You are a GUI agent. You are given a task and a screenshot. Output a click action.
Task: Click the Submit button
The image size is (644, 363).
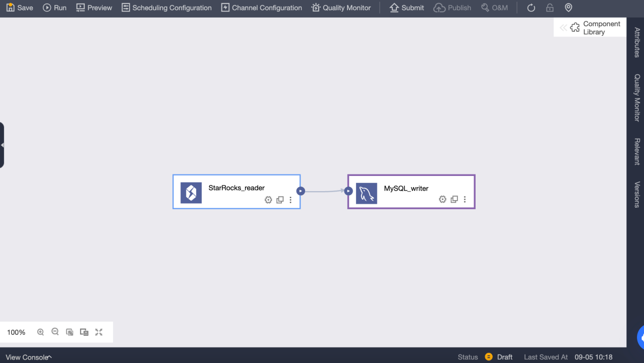point(407,8)
